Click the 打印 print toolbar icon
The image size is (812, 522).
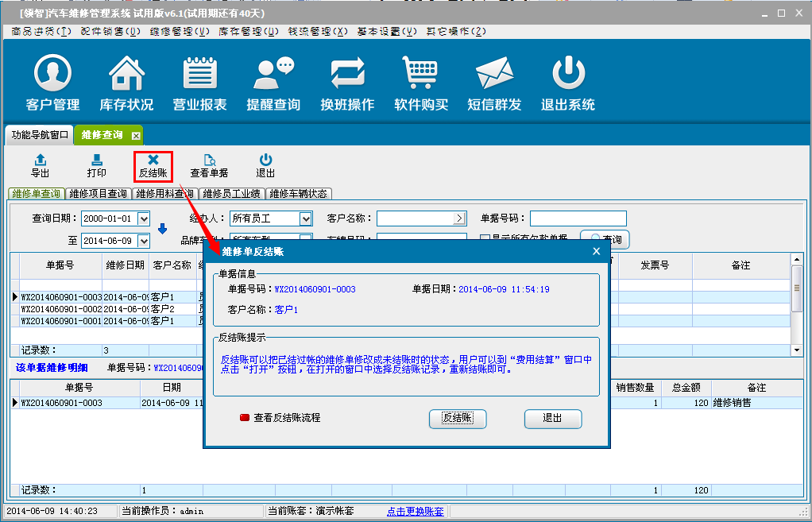(96, 165)
